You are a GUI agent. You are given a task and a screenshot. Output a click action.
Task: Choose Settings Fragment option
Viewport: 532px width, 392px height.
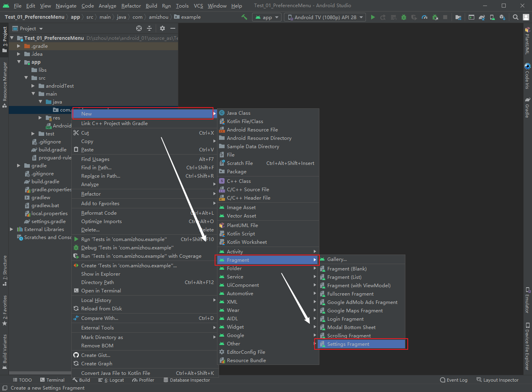(x=362, y=344)
